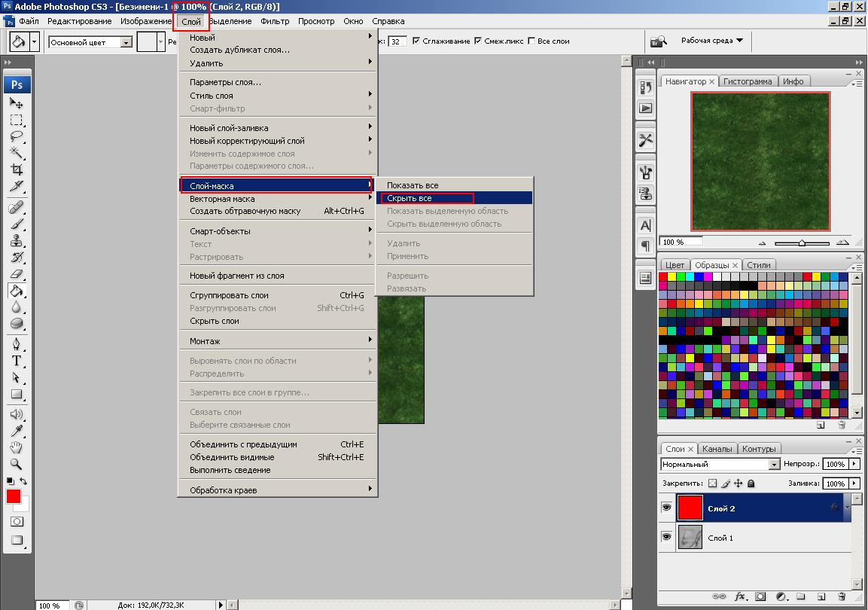Image resolution: width=868 pixels, height=610 pixels.
Task: Click Показать все in layer mask submenu
Action: 413,185
